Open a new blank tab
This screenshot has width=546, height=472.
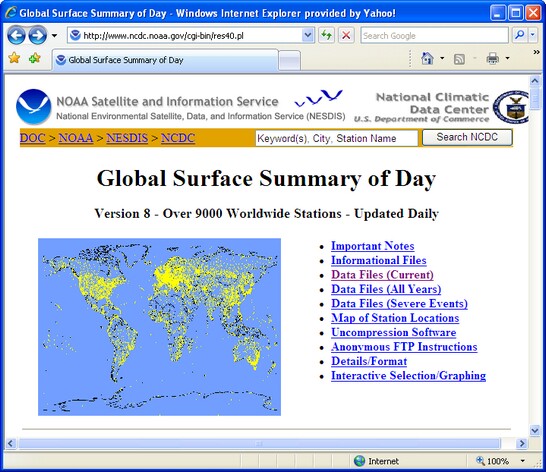click(289, 61)
